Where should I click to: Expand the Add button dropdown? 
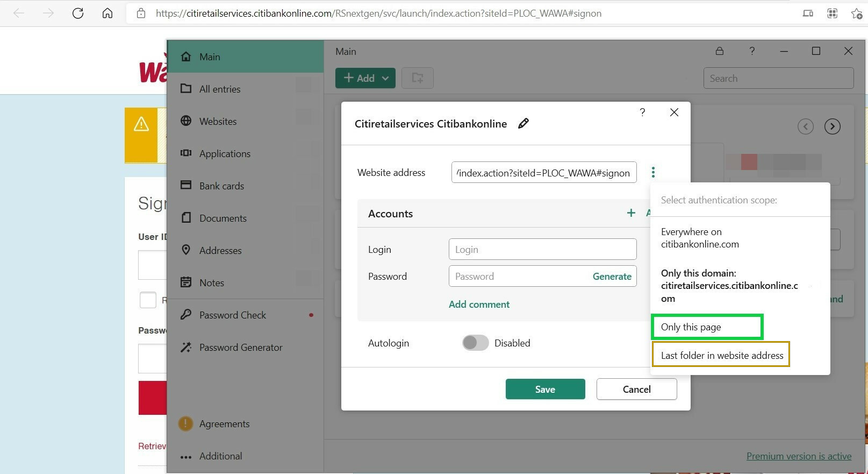(385, 78)
